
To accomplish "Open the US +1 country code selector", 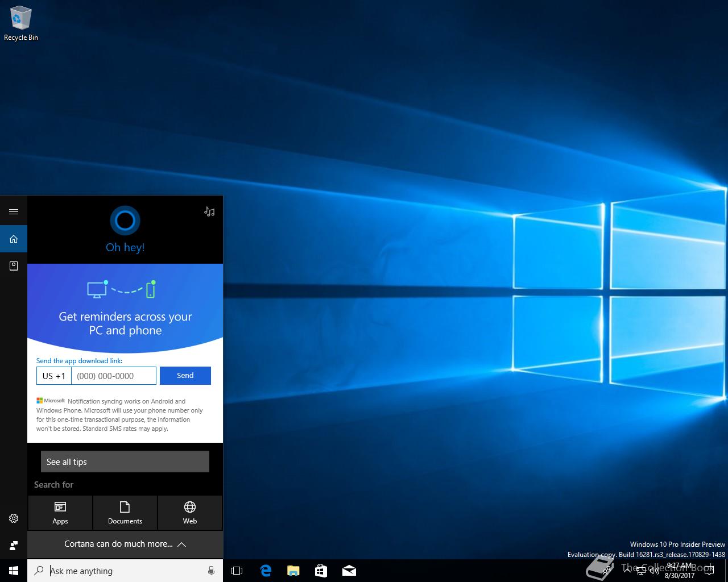I will click(x=54, y=376).
